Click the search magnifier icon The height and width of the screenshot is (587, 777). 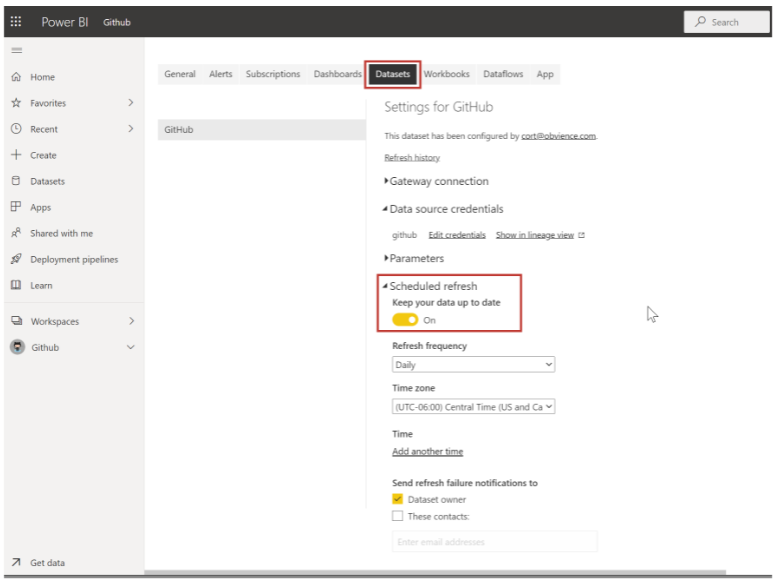pyautogui.click(x=700, y=21)
